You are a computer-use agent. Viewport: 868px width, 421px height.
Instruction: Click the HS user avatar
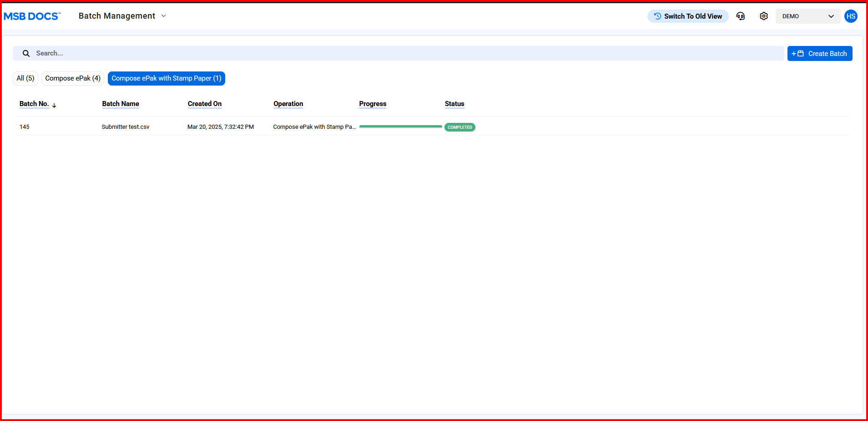coord(850,16)
